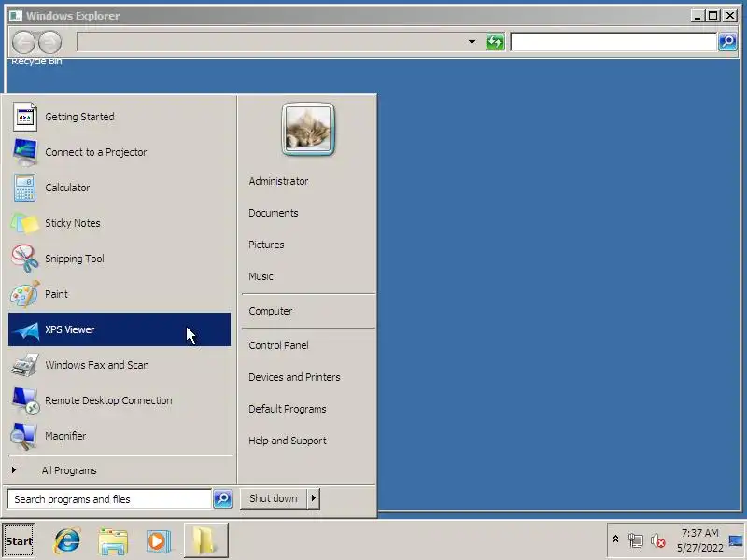Click the 7:37 AM clock and date
Image resolution: width=747 pixels, height=560 pixels.
699,540
